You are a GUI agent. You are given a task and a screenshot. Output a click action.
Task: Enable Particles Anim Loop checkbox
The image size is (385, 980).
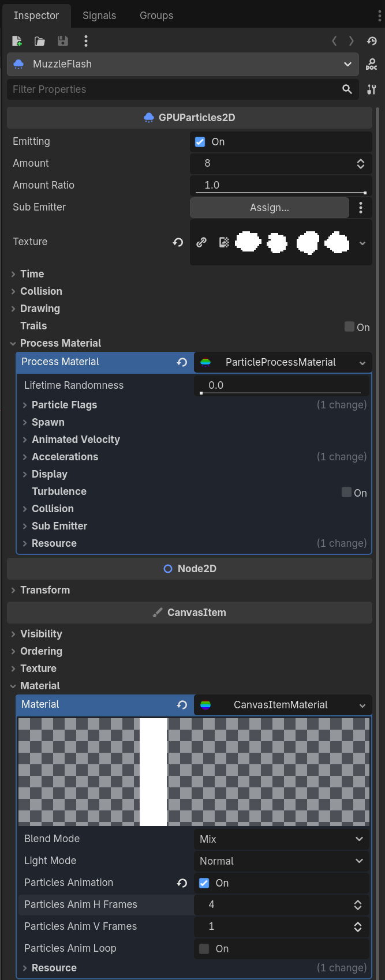click(204, 949)
